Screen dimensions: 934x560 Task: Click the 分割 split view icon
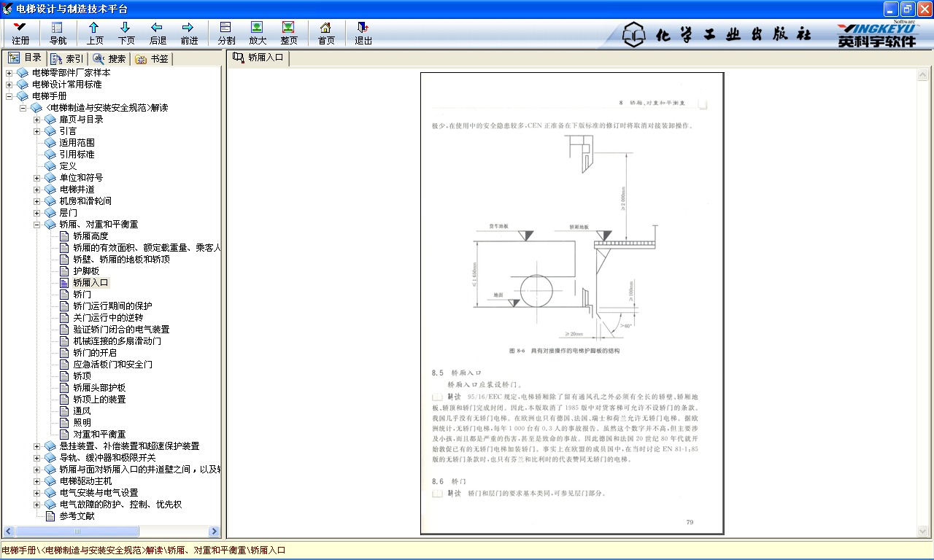(x=226, y=28)
